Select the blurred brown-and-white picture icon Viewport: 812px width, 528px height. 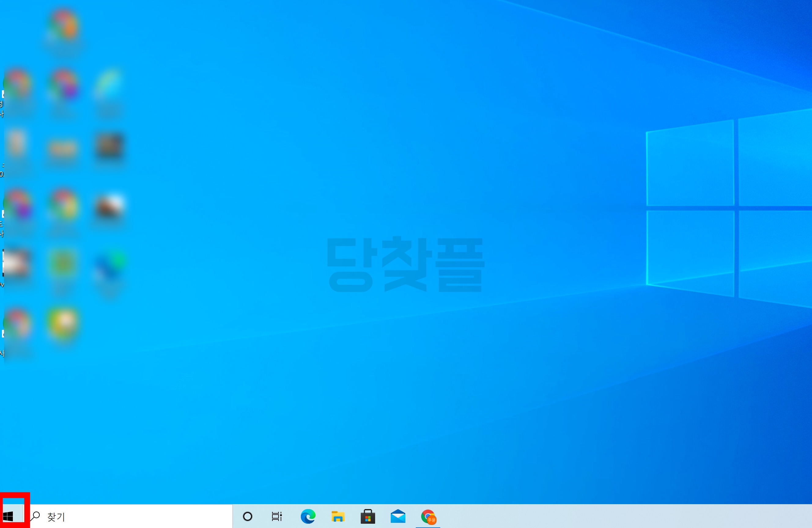tap(109, 205)
